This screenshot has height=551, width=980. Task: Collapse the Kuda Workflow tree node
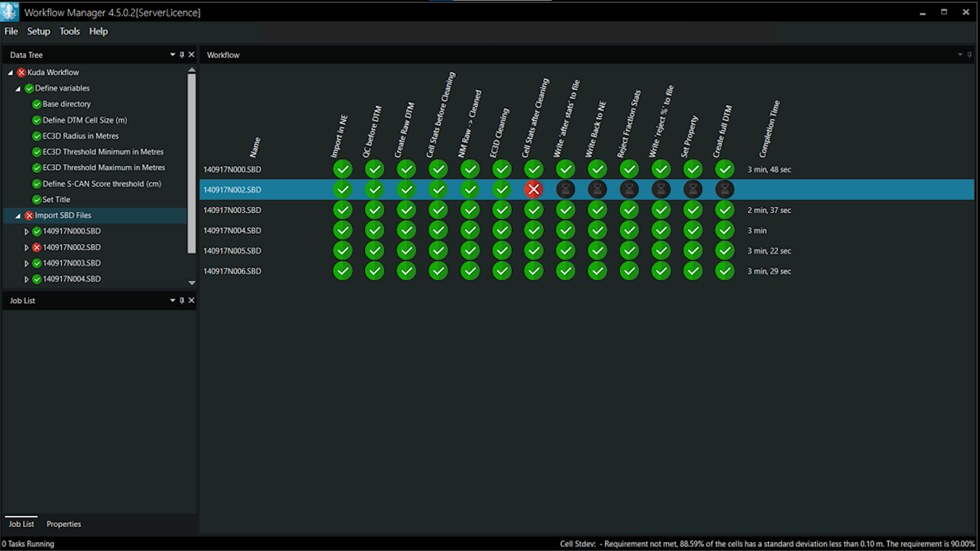coord(10,72)
